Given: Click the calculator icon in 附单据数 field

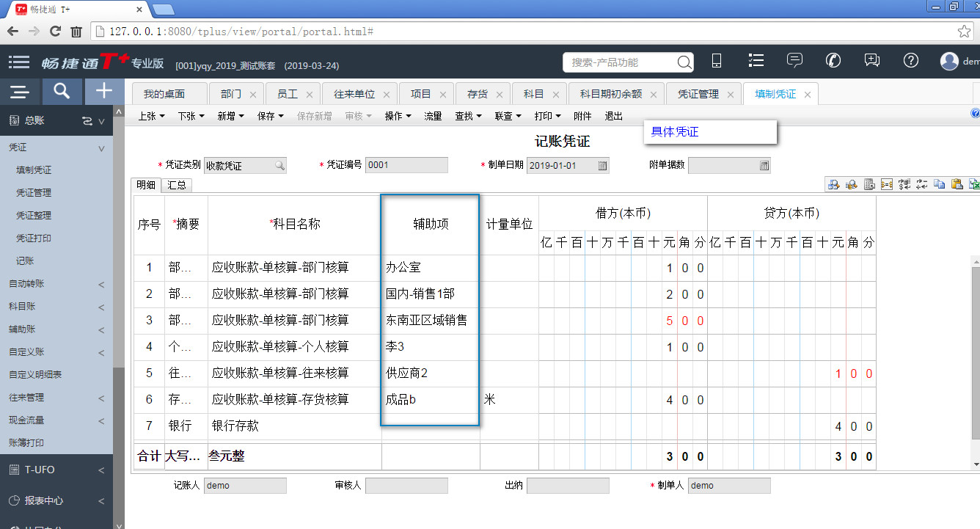Looking at the screenshot, I should [764, 166].
